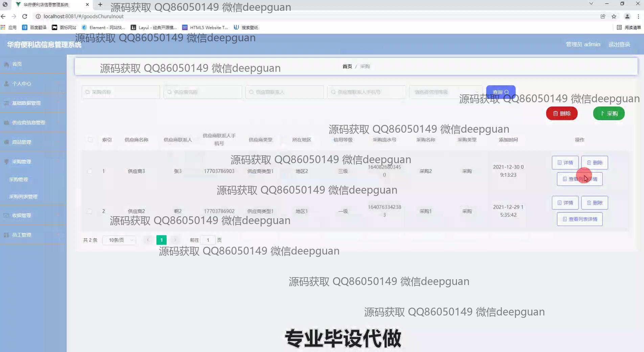644x352 pixels.
Task: Expand 基础数据管理 sidebar menu
Action: point(33,103)
